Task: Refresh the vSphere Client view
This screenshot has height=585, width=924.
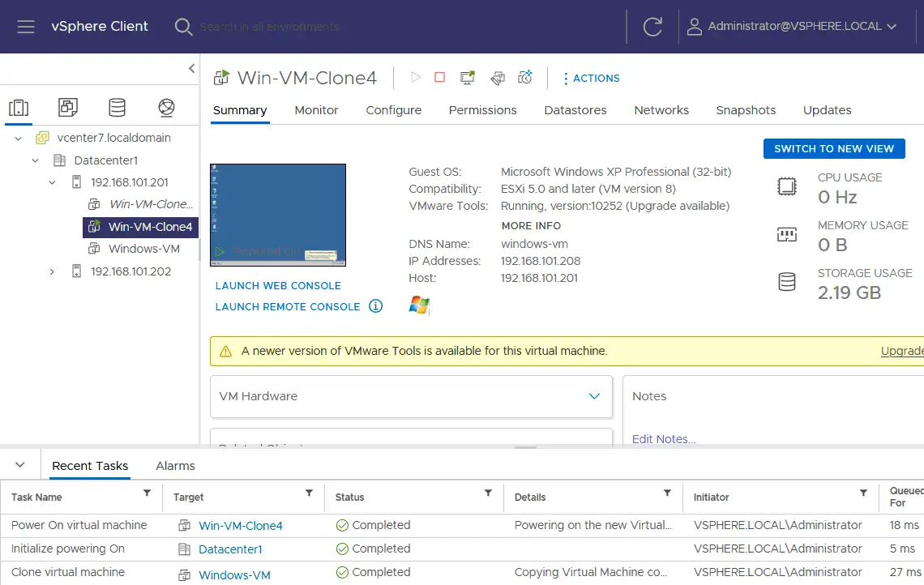Action: pyautogui.click(x=652, y=27)
